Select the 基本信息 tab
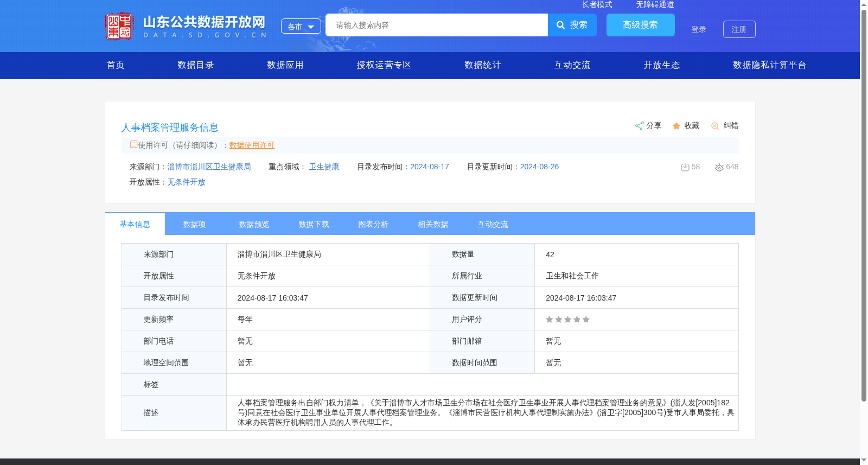Image resolution: width=868 pixels, height=465 pixels. [135, 224]
